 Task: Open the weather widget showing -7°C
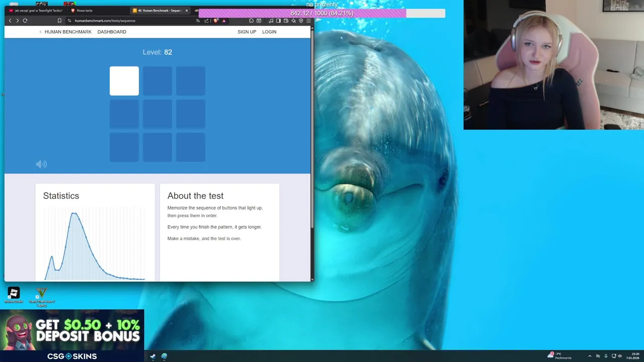(559, 355)
